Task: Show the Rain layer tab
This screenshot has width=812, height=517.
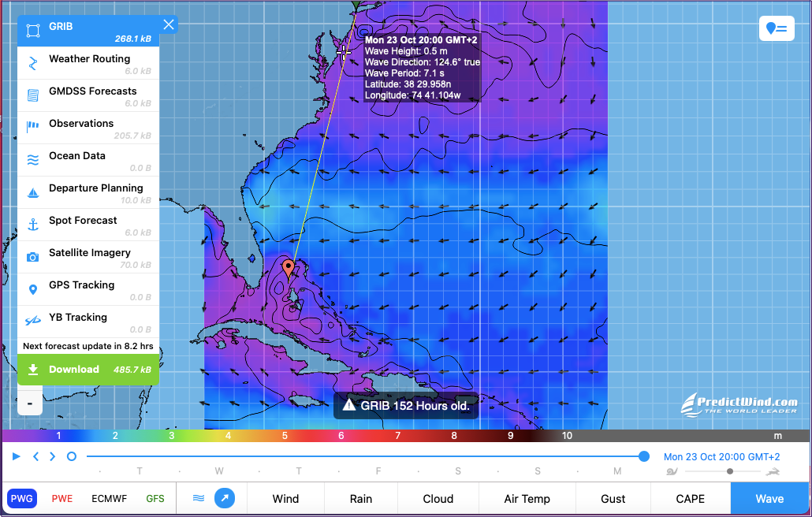Action: tap(361, 499)
